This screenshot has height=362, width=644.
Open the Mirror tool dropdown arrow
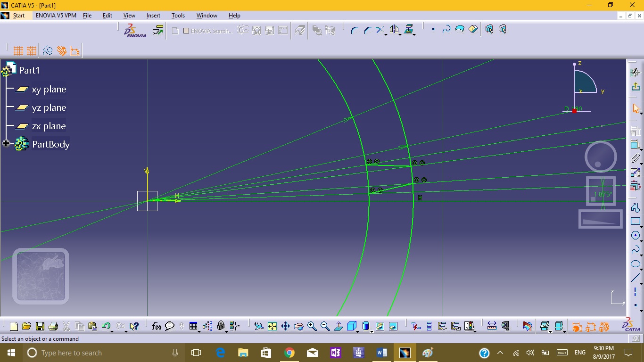click(x=400, y=34)
